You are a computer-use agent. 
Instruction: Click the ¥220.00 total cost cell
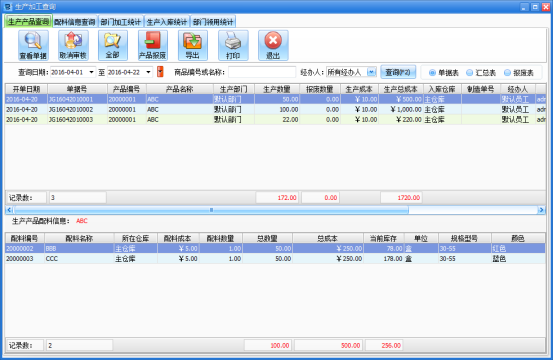pyautogui.click(x=401, y=120)
